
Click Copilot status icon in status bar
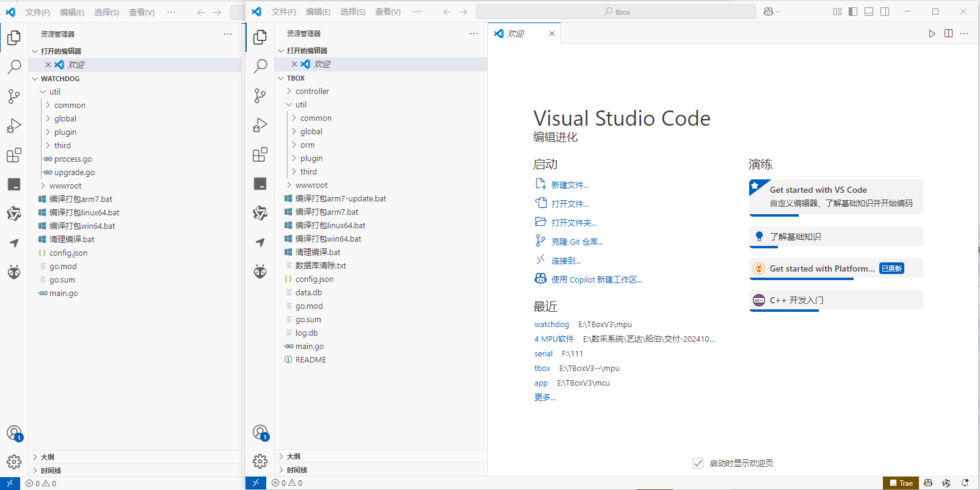click(928, 483)
